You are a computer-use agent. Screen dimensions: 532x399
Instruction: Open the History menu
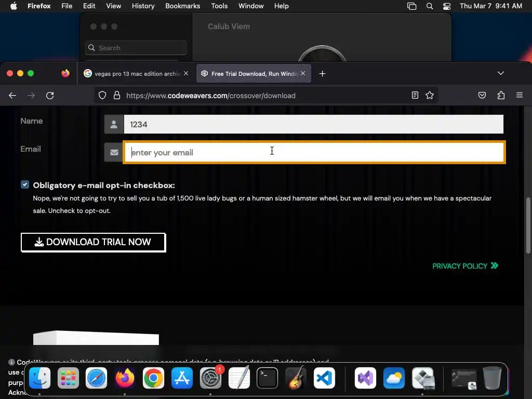click(143, 6)
